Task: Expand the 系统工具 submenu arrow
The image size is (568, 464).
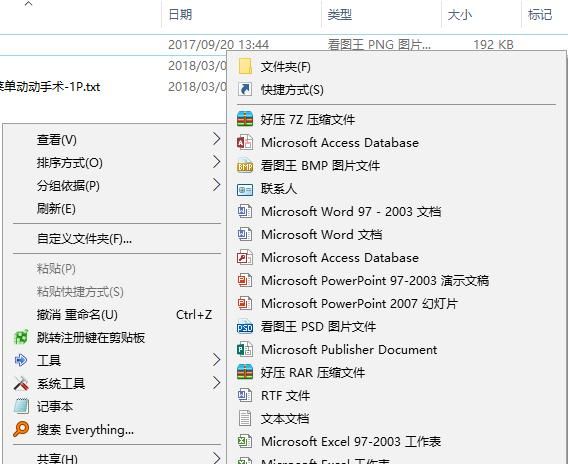Action: click(x=217, y=383)
